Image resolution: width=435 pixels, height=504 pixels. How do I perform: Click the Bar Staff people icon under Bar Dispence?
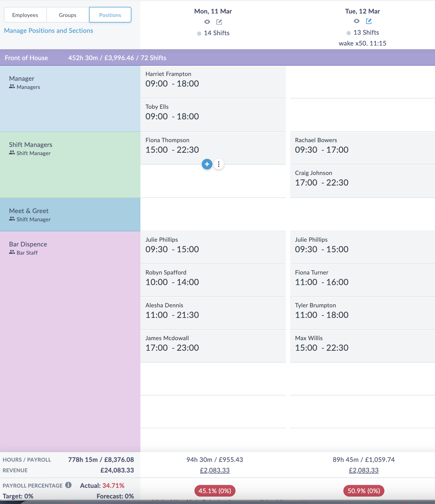12,252
